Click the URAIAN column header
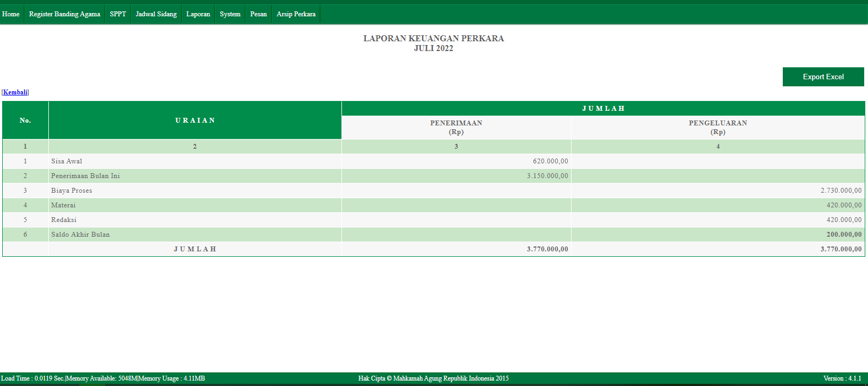 coord(195,121)
